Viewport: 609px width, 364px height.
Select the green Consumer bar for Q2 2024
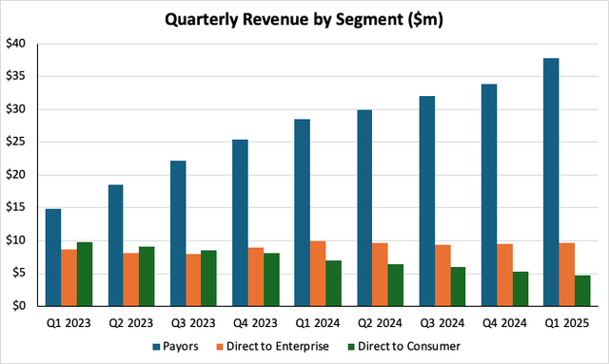click(x=396, y=285)
